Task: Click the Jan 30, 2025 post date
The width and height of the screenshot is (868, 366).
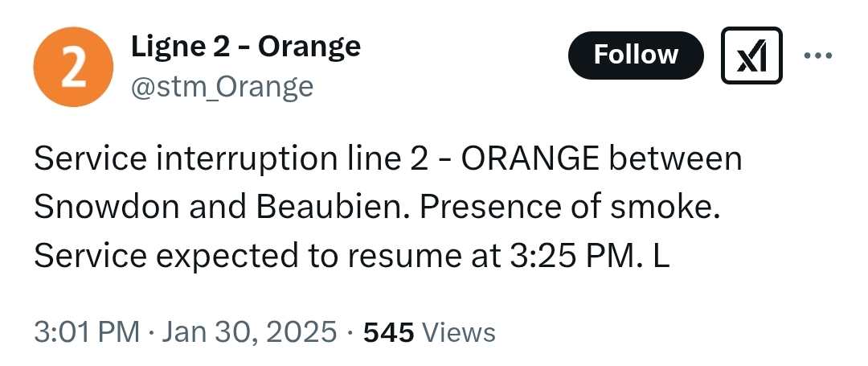Action: point(249,331)
